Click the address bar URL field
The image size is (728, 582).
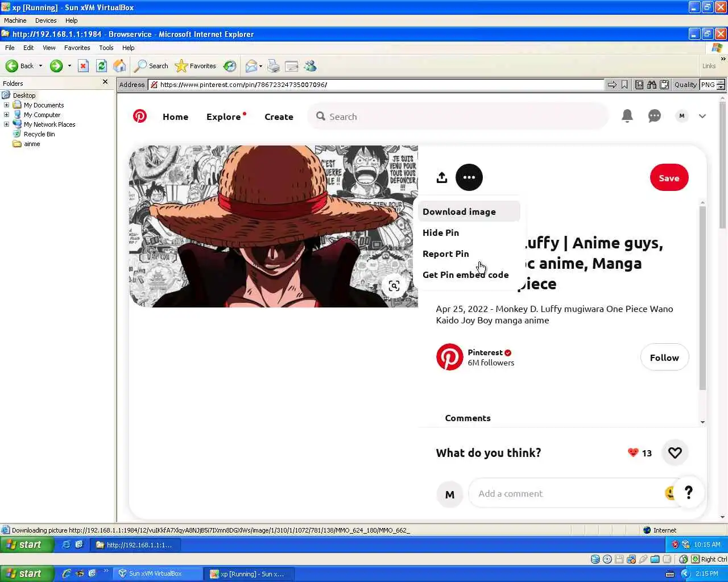coord(375,85)
